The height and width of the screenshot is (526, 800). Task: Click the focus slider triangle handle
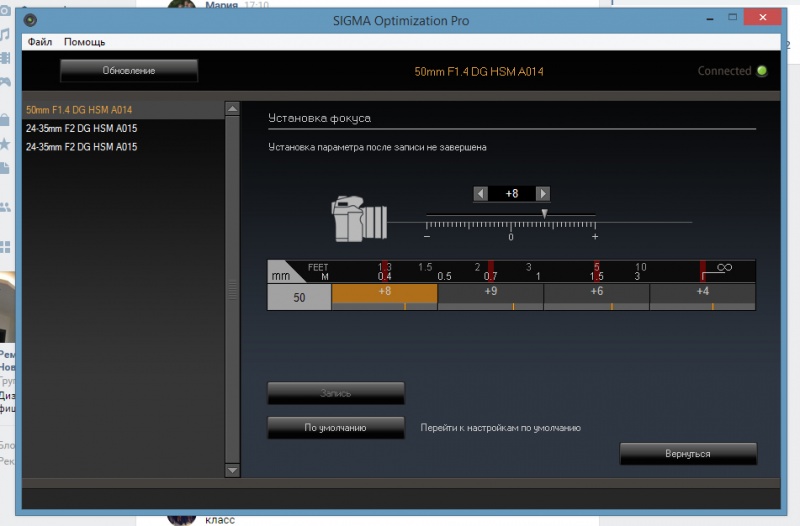pyautogui.click(x=544, y=212)
